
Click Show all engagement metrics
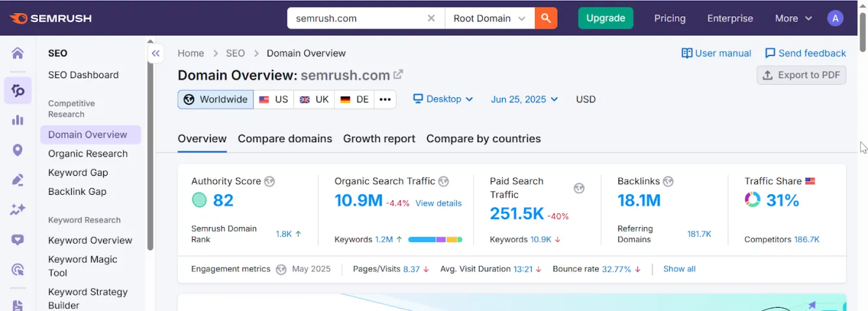[679, 269]
